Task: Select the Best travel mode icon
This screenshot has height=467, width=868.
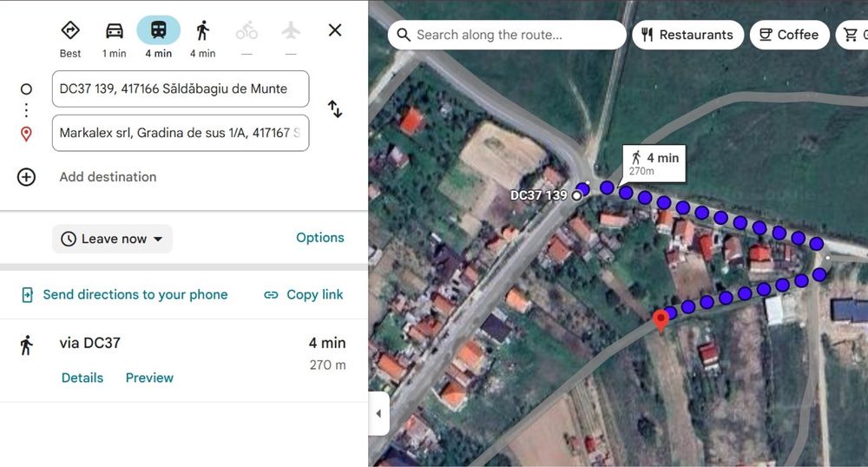Action: pos(70,31)
